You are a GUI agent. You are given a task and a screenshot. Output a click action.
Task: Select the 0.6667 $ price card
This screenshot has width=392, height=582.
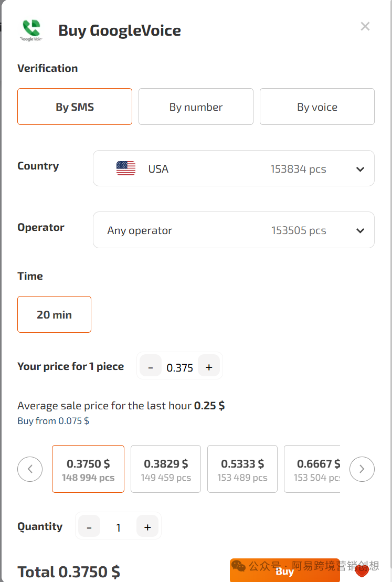tap(312, 469)
